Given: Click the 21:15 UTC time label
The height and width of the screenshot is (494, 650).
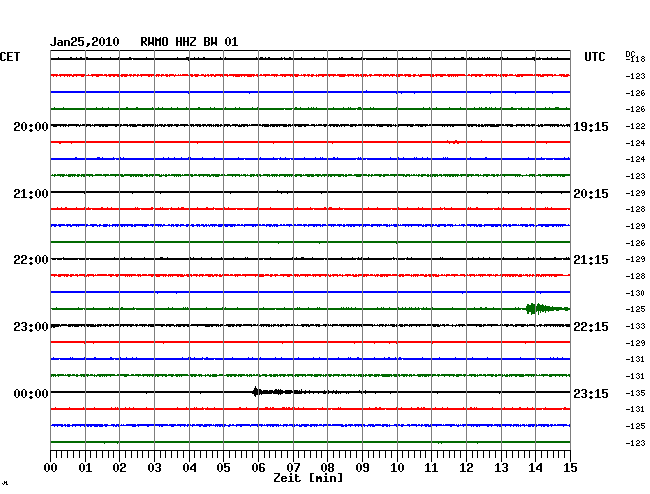Looking at the screenshot, I should 591,260.
